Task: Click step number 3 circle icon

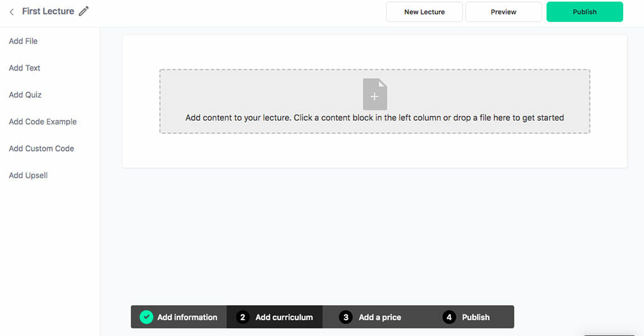Action: point(345,317)
